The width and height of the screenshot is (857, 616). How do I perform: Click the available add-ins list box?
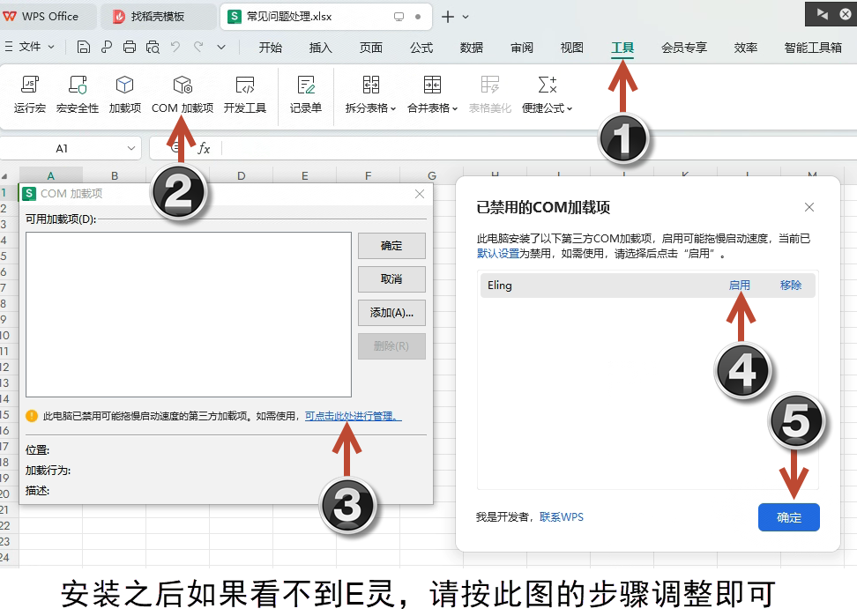189,315
